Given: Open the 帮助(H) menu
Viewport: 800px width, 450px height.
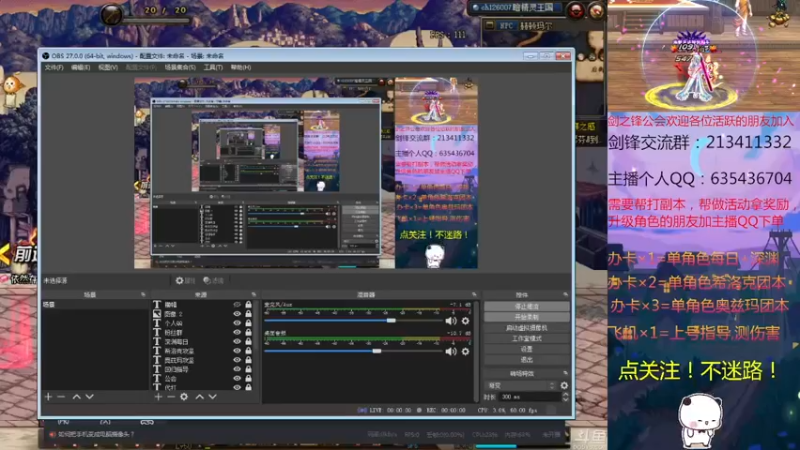Looking at the screenshot, I should [241, 67].
